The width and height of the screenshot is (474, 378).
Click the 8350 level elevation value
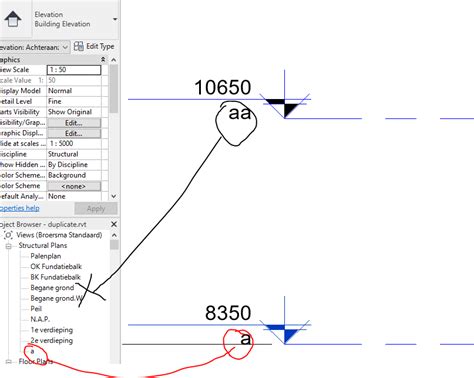point(228,313)
